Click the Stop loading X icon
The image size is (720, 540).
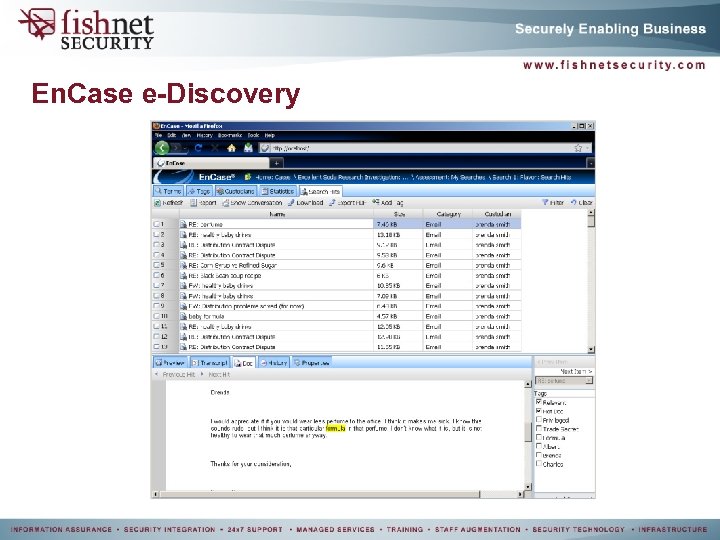click(215, 148)
